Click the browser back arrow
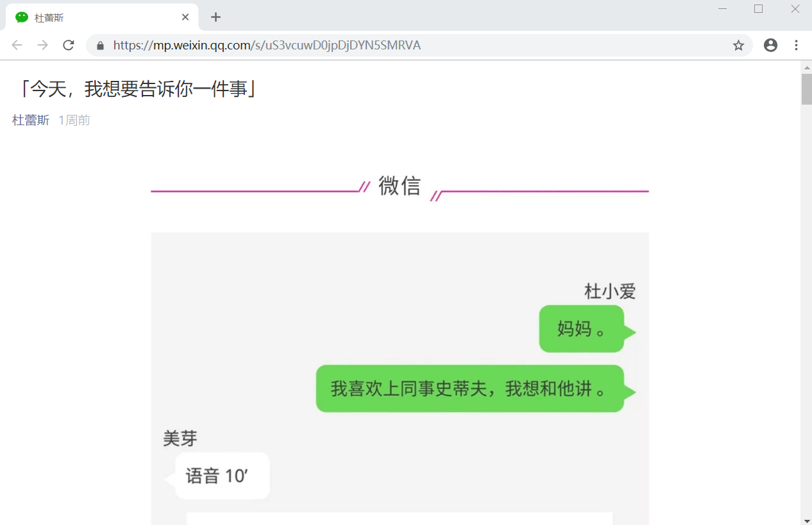 [x=17, y=45]
